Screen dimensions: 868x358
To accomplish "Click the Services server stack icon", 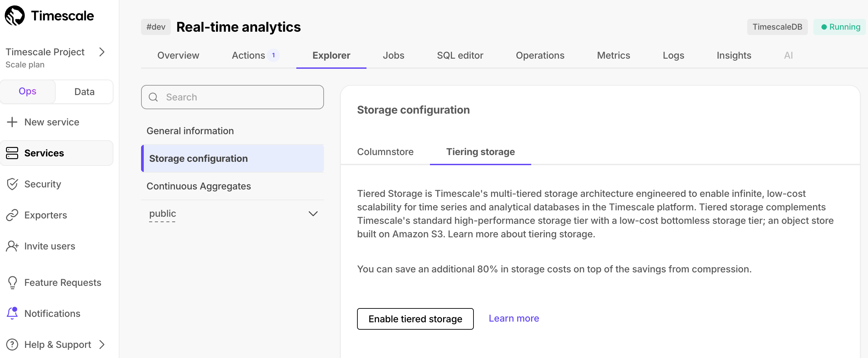I will [12, 153].
